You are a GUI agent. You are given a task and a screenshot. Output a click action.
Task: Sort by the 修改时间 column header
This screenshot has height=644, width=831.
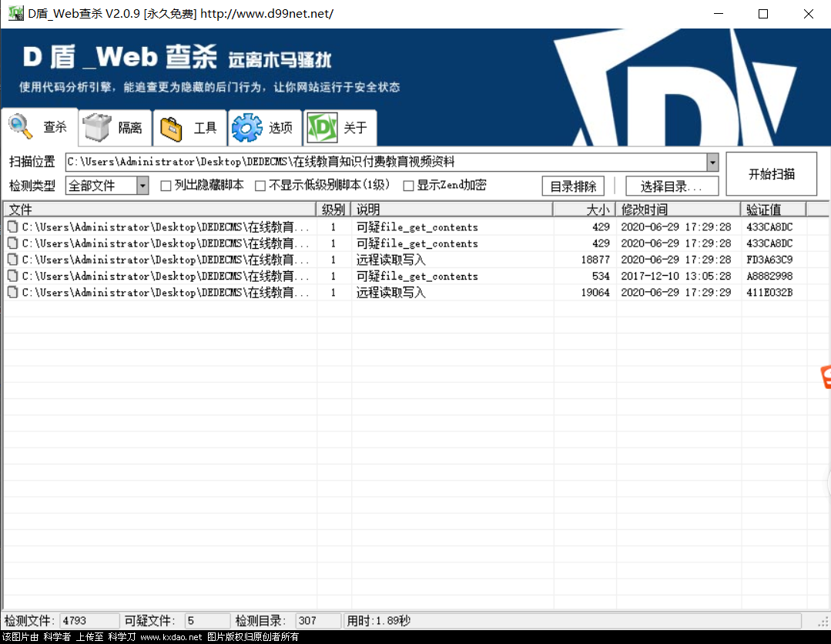pos(679,210)
